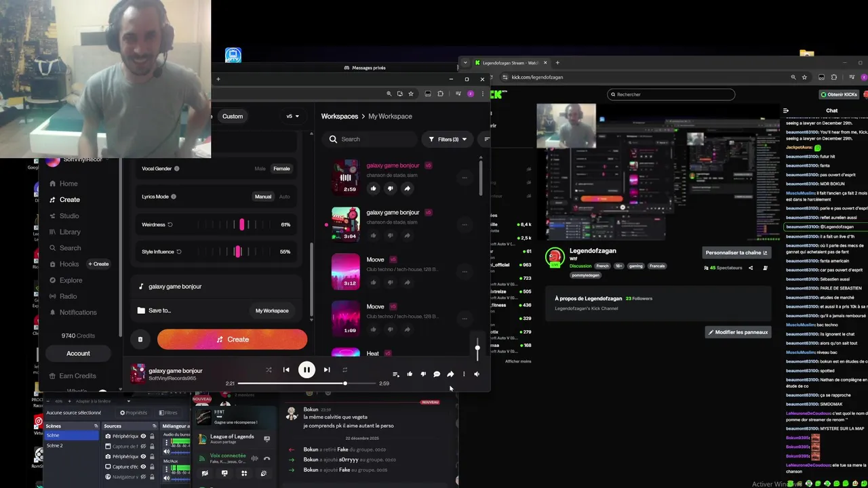The image size is (868, 488).
Task: Click Personnaliser ta chaîne on Kick
Action: (x=736, y=253)
